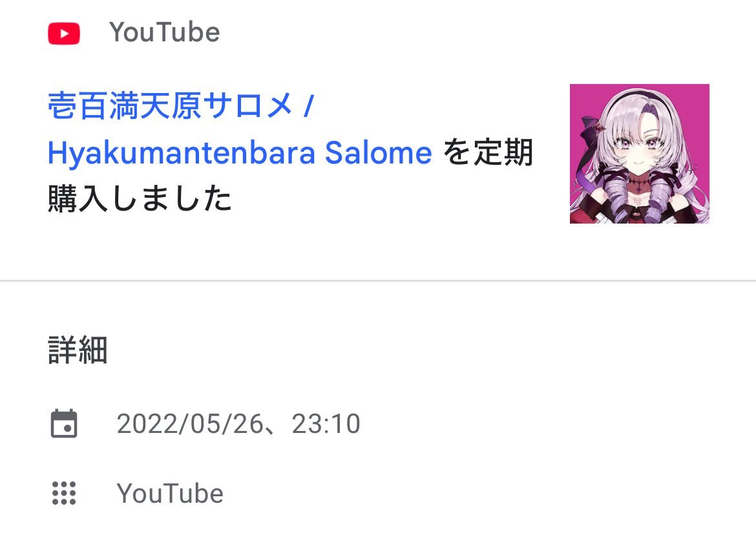Viewport: 756px width, 548px height.
Task: Open the Salome channel avatar thumbnail
Action: (639, 153)
